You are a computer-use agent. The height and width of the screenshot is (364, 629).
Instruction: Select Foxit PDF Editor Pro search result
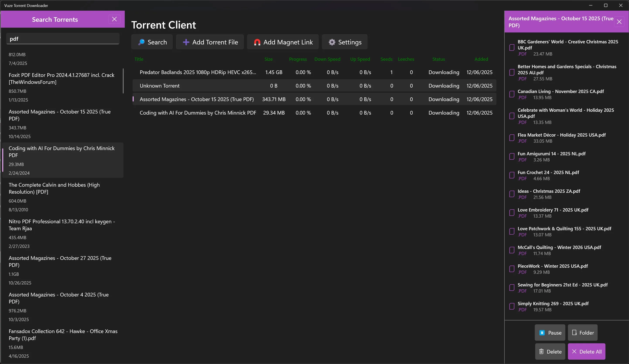62,87
